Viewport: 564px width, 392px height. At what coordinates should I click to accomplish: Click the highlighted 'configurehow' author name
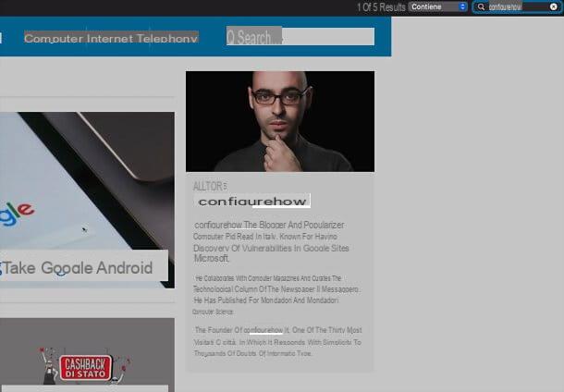point(252,202)
